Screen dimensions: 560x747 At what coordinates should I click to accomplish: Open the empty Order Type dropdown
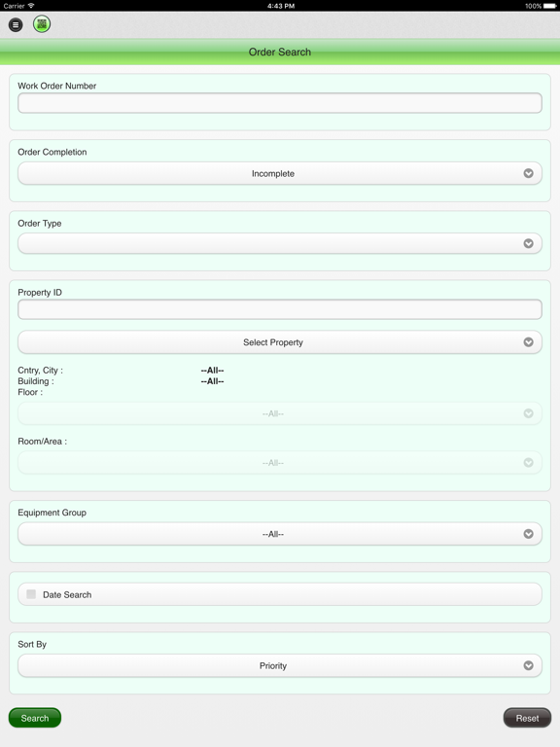(280, 243)
